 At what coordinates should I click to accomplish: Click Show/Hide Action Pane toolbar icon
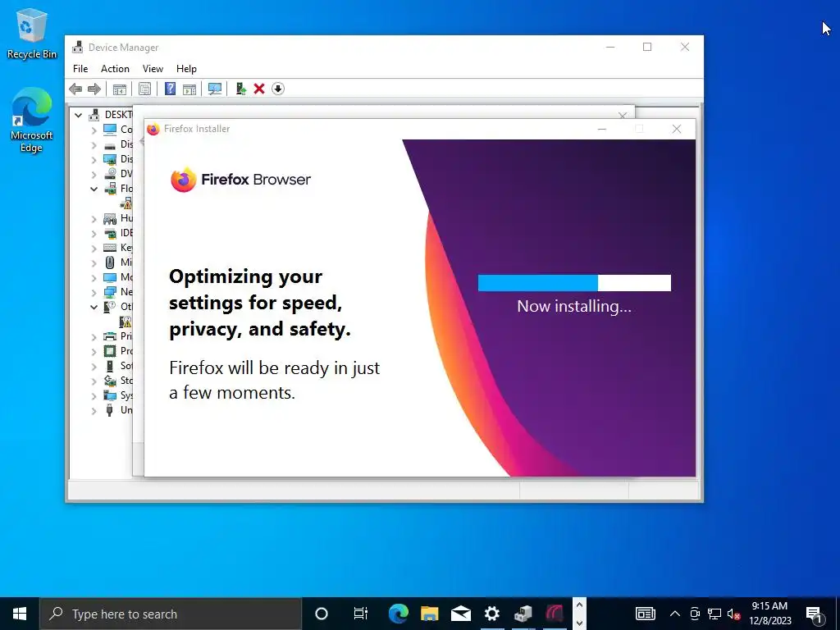[x=189, y=89]
